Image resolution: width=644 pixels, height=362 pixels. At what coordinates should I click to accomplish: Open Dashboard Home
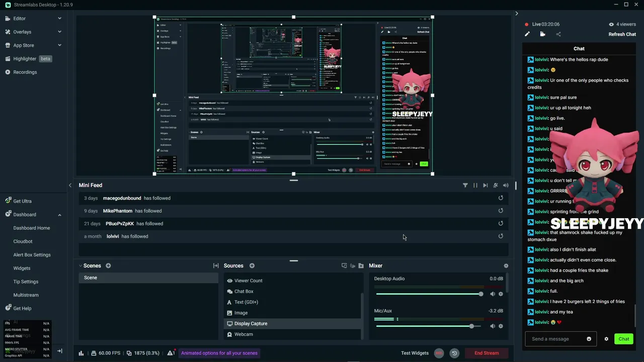tap(32, 228)
